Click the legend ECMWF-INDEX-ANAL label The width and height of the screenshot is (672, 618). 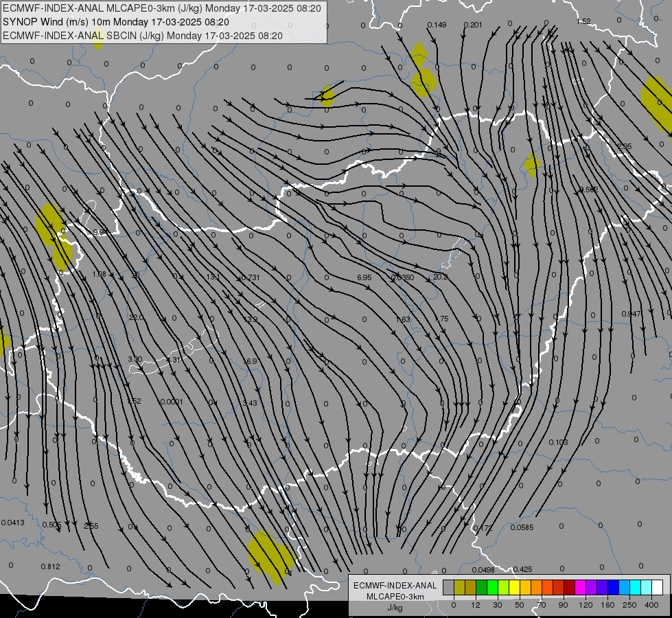(395, 586)
